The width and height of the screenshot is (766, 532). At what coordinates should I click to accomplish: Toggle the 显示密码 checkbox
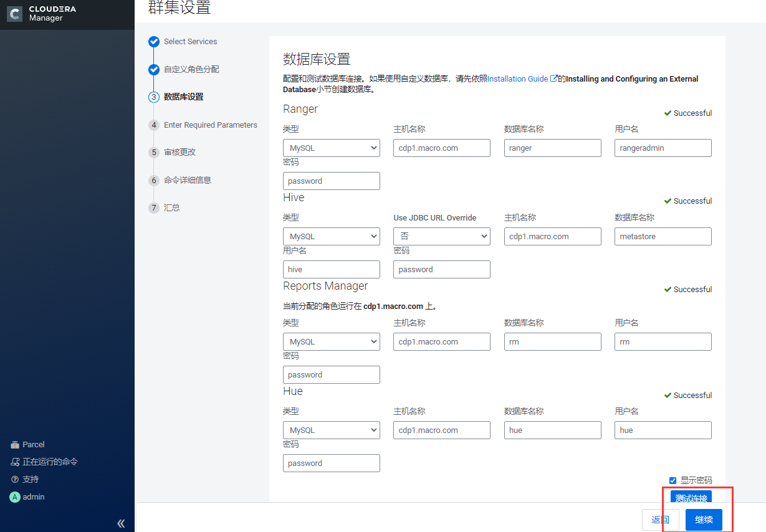[673, 480]
